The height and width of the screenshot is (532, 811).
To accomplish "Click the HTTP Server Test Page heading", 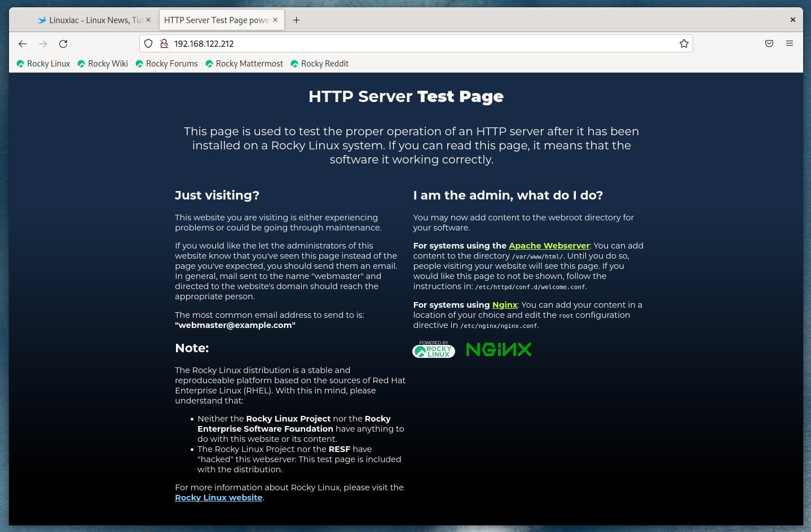I will click(406, 96).
